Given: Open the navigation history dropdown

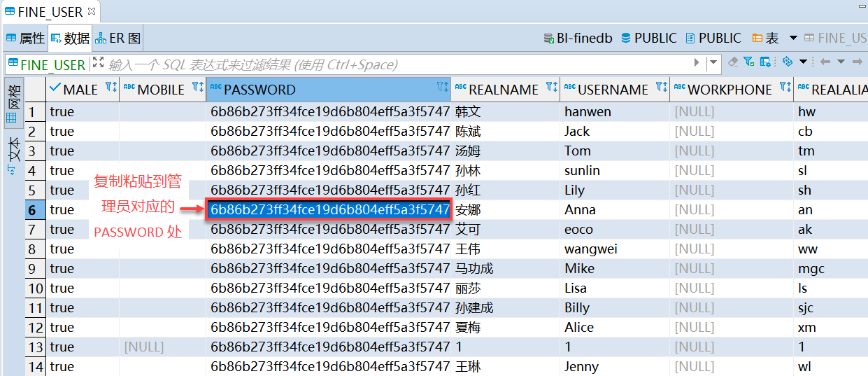Looking at the screenshot, I should click(841, 62).
